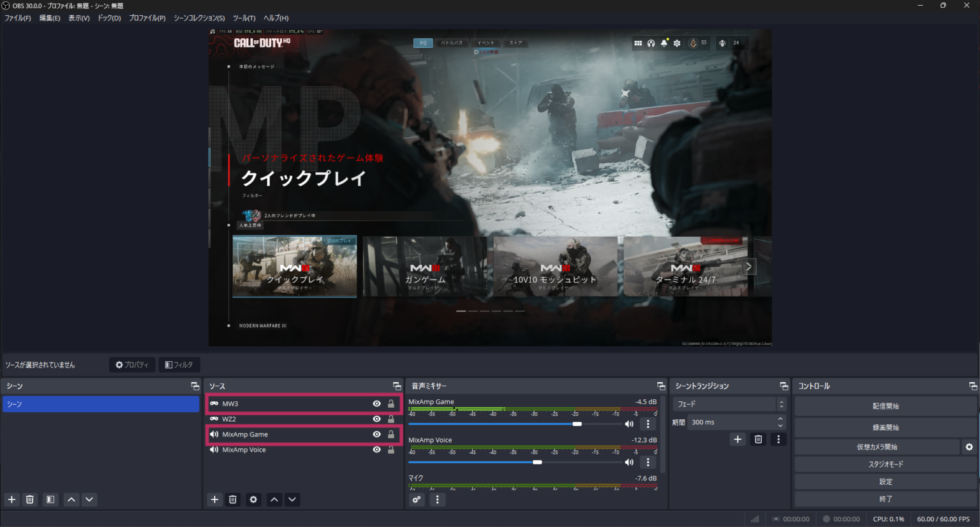Viewport: 980px width, 527px height.
Task: Adjust the MixAmp Game volume slider
Action: [x=577, y=423]
